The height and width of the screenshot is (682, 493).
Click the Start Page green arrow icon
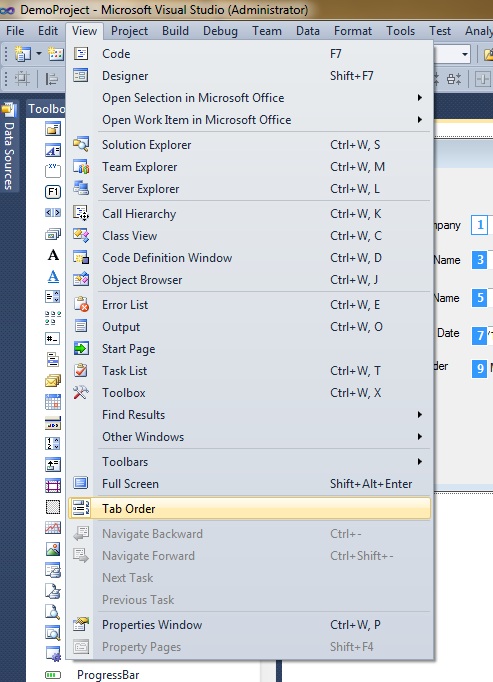point(81,348)
